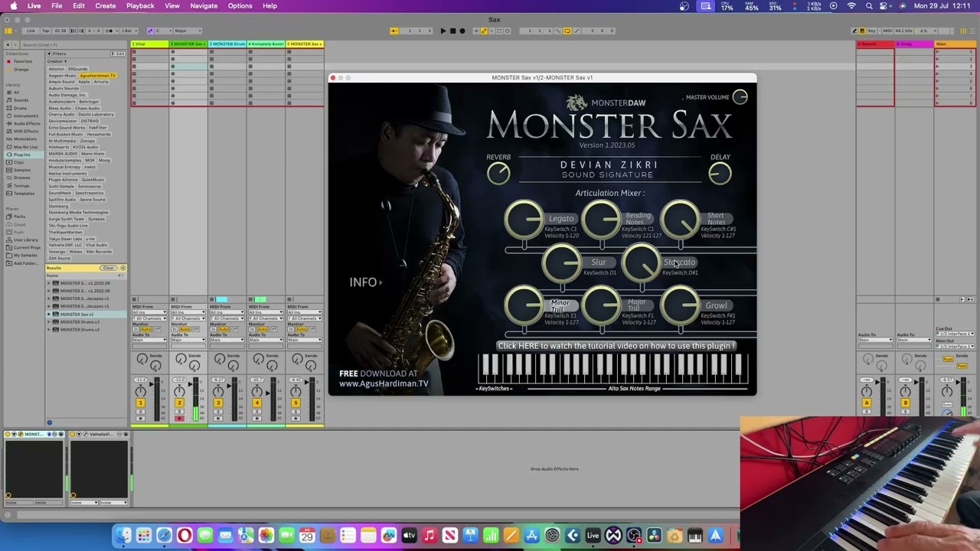Click Add Folder in Places
Screen dimensions: 980x551
click(x=25, y=263)
